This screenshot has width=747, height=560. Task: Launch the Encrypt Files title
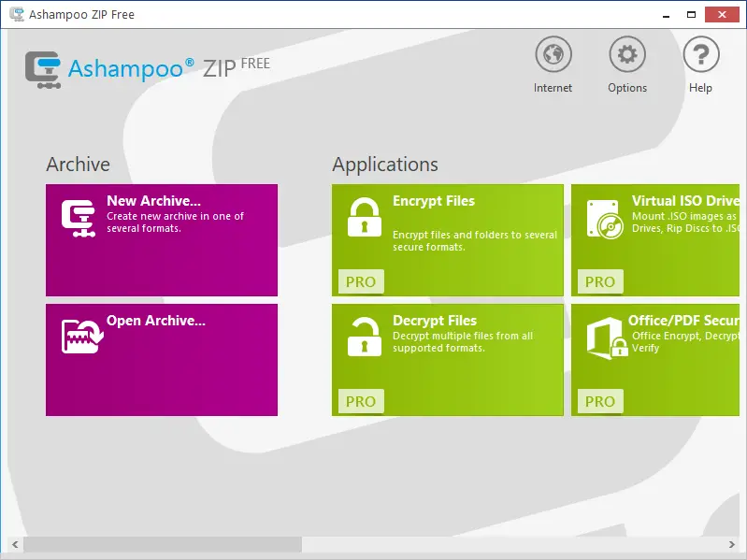[x=434, y=201]
